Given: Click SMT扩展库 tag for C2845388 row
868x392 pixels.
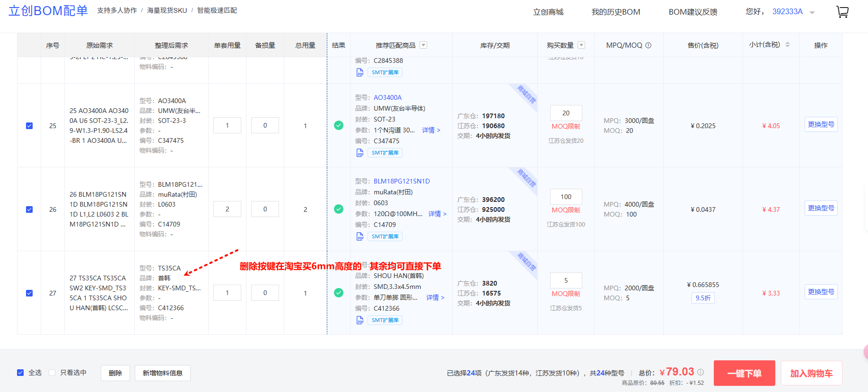Looking at the screenshot, I should pos(385,72).
